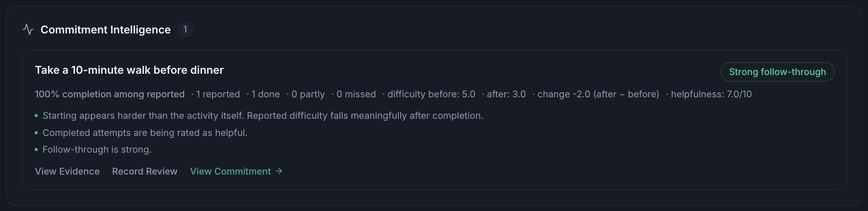The height and width of the screenshot is (211, 868).
Task: Click the helpfulness: 7.0/10 stat
Action: coord(711,94)
